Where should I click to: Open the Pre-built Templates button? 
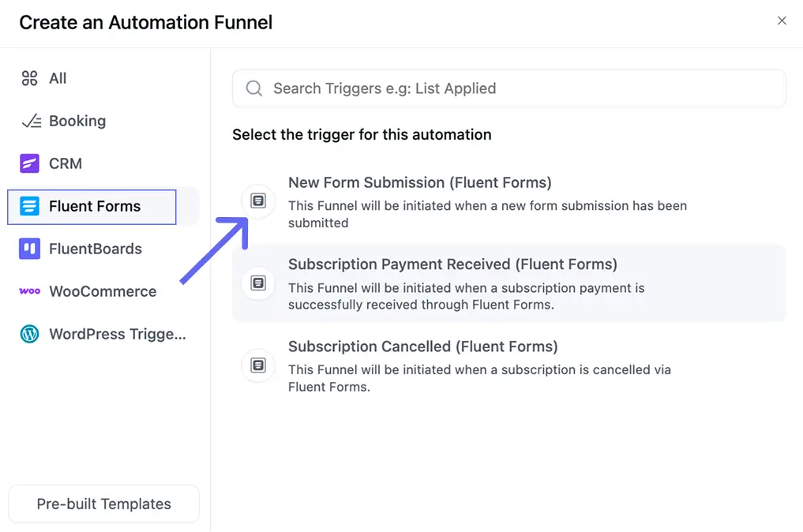pyautogui.click(x=104, y=504)
